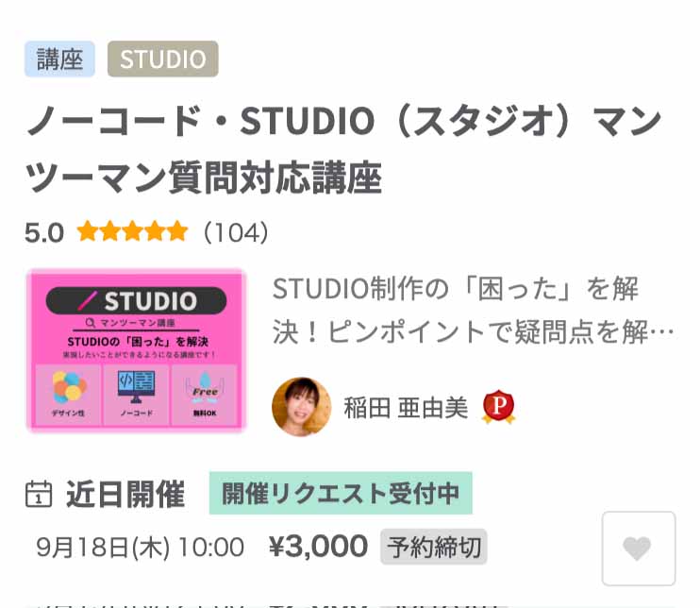Click the 5.0 rating score
The image size is (700, 608).
44,233
